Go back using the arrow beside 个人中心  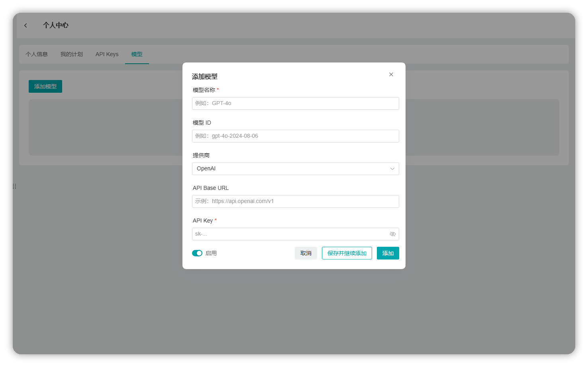25,25
